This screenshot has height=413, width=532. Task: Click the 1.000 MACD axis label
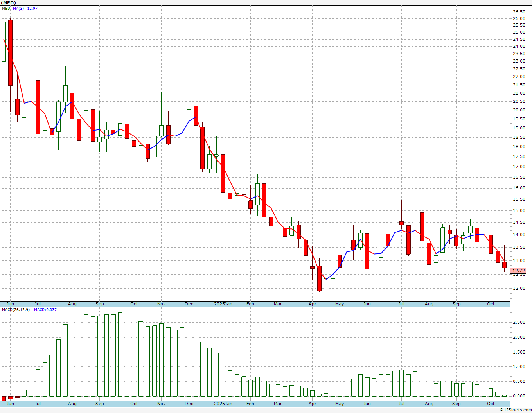tap(519, 366)
